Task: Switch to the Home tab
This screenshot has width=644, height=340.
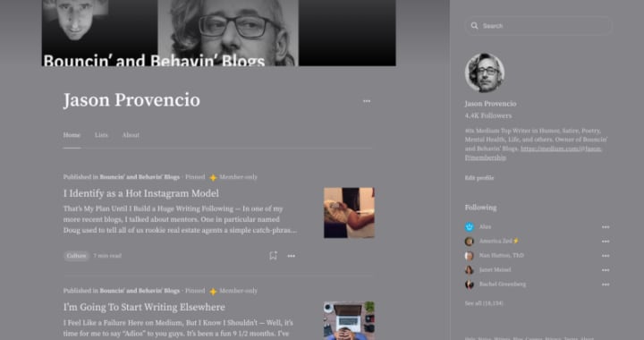Action: 72,135
